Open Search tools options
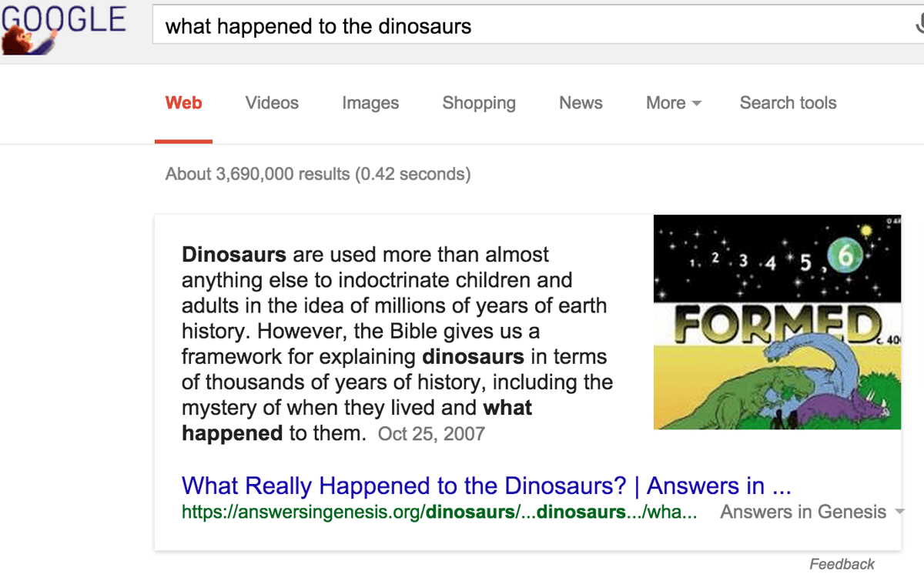The height and width of the screenshot is (584, 924). coord(788,103)
